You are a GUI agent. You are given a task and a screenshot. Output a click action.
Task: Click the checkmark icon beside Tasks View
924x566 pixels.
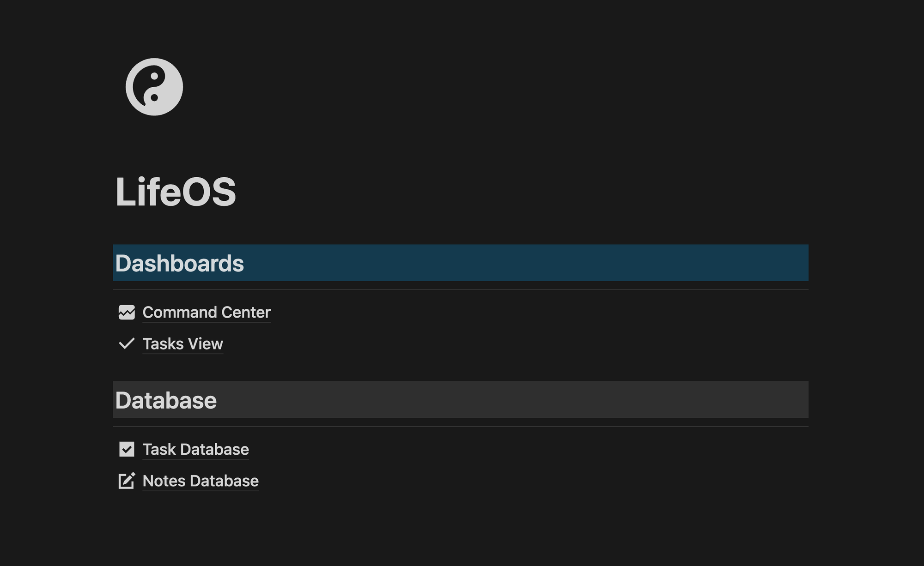[x=127, y=344]
